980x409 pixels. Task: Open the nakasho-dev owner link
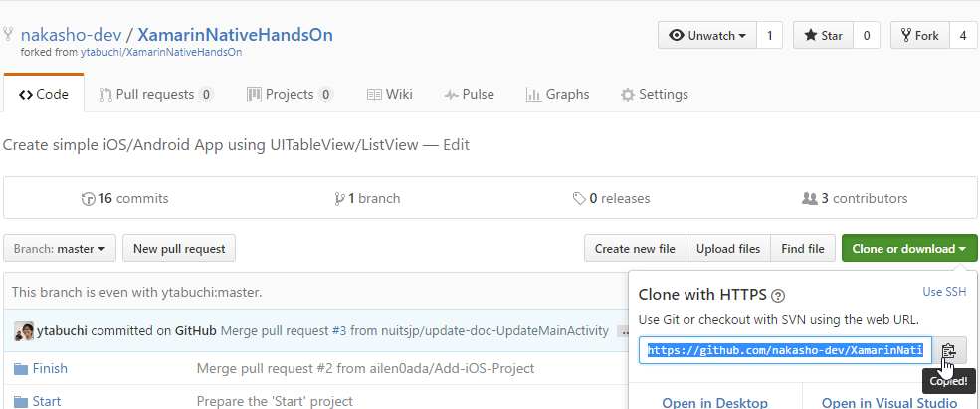pyautogui.click(x=71, y=35)
